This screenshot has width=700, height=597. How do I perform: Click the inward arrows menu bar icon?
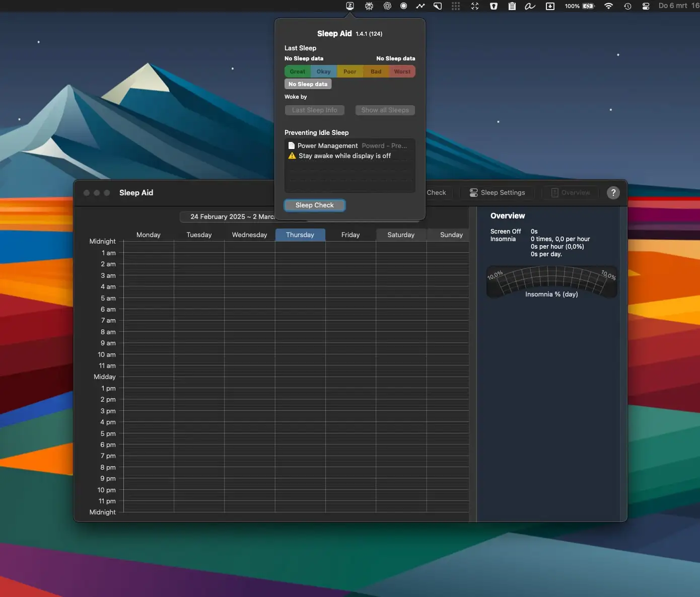pyautogui.click(x=475, y=6)
